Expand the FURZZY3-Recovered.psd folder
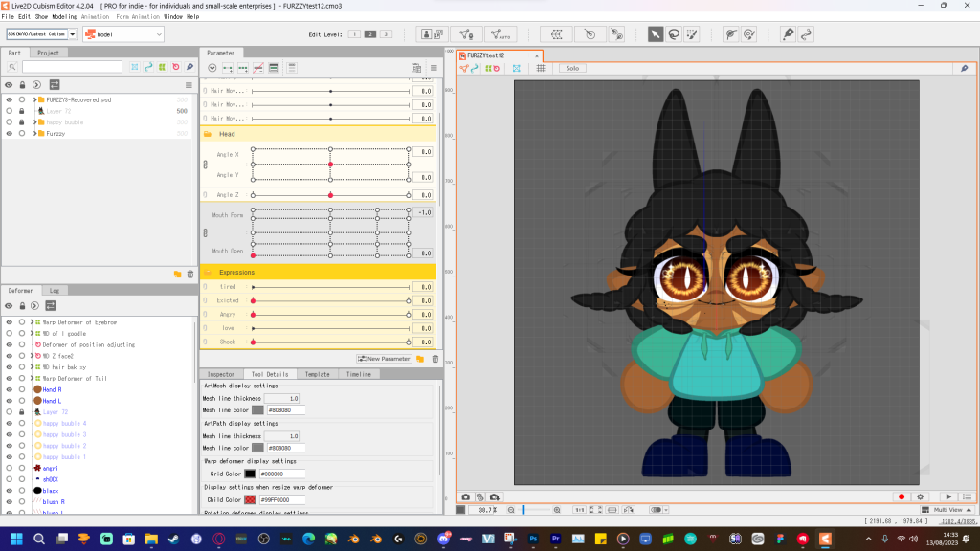The image size is (980, 551). pos(34,99)
